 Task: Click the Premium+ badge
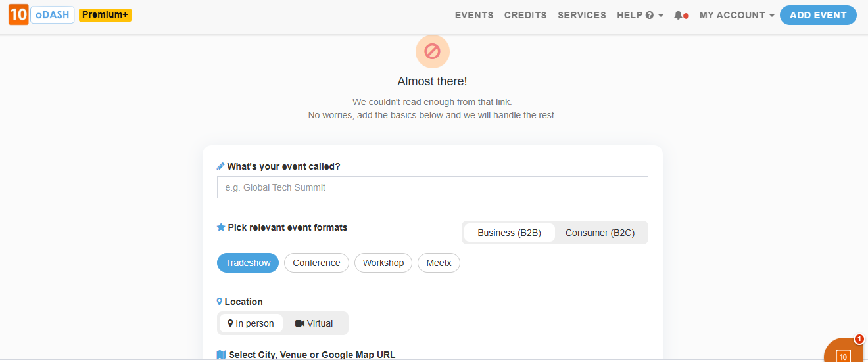coord(105,15)
